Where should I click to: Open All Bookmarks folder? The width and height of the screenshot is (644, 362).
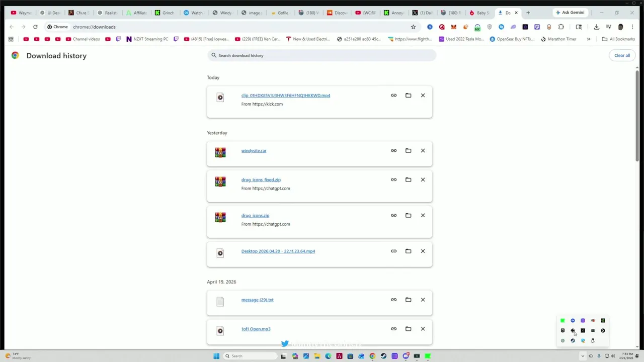[x=618, y=39]
